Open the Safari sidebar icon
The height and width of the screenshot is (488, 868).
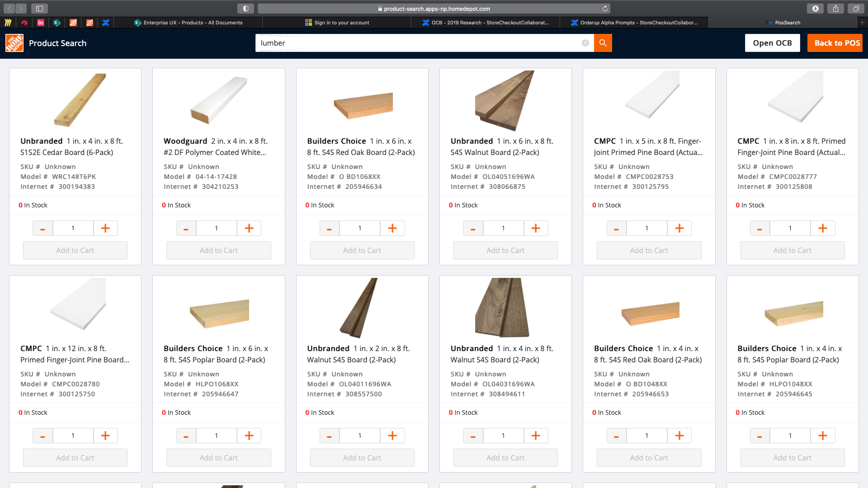tap(40, 8)
